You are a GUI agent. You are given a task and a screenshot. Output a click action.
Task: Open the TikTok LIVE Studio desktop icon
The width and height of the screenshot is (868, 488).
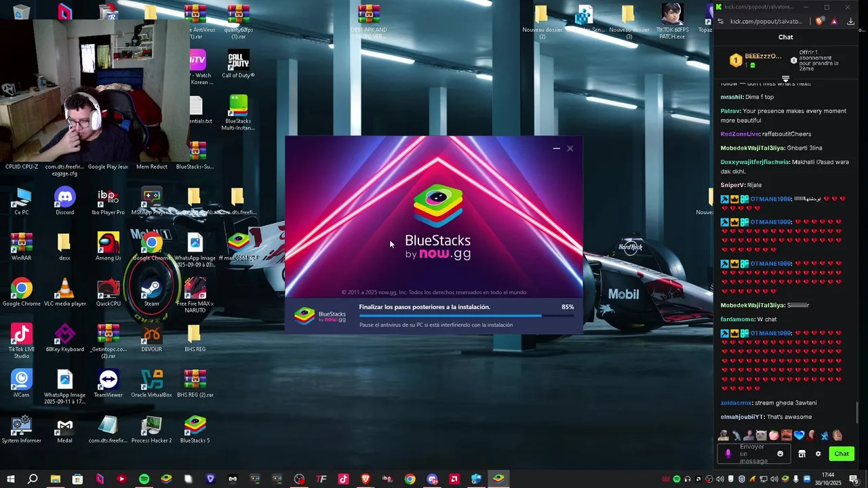point(22,342)
